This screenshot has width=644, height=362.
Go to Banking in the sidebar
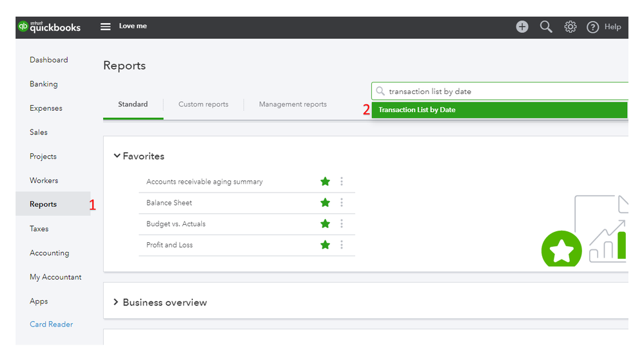[x=44, y=84]
